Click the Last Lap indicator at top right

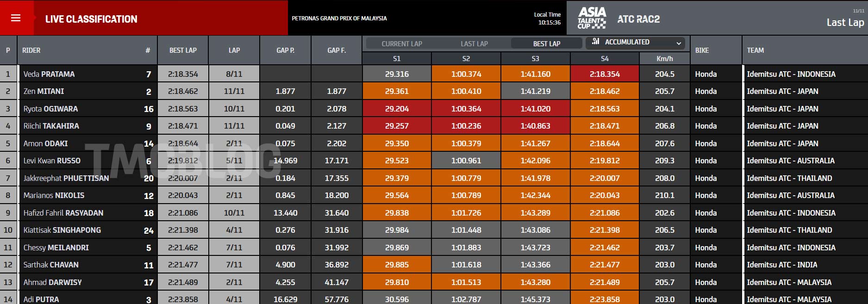pos(845,22)
